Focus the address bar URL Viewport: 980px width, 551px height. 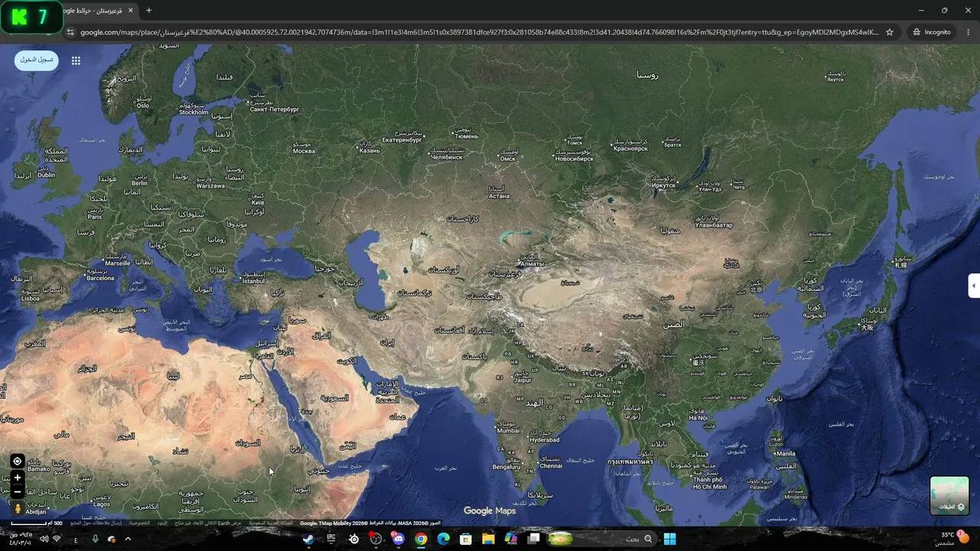pos(479,32)
